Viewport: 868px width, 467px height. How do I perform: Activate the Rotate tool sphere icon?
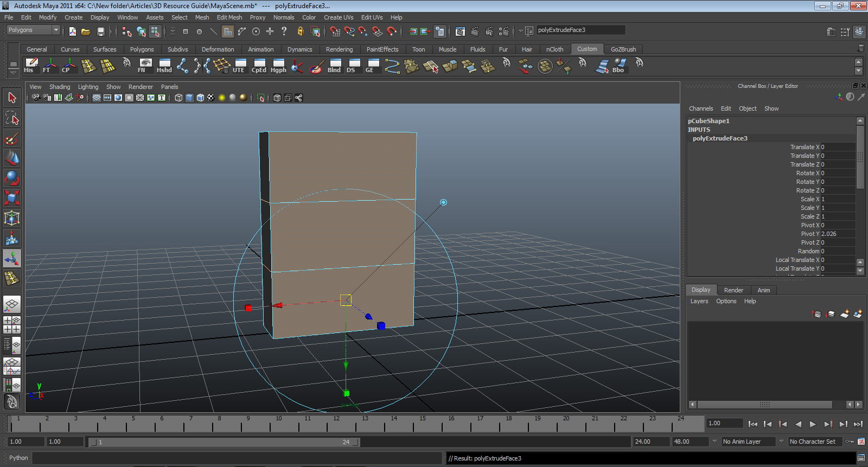12,178
